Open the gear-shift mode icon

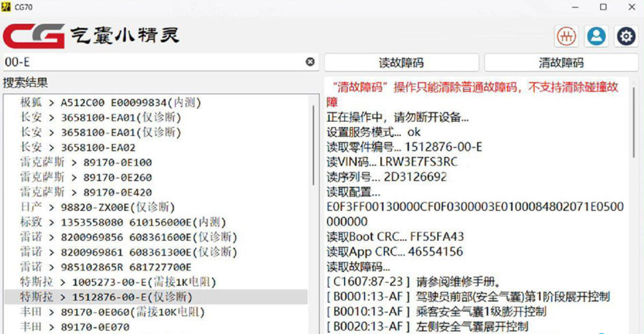point(566,37)
